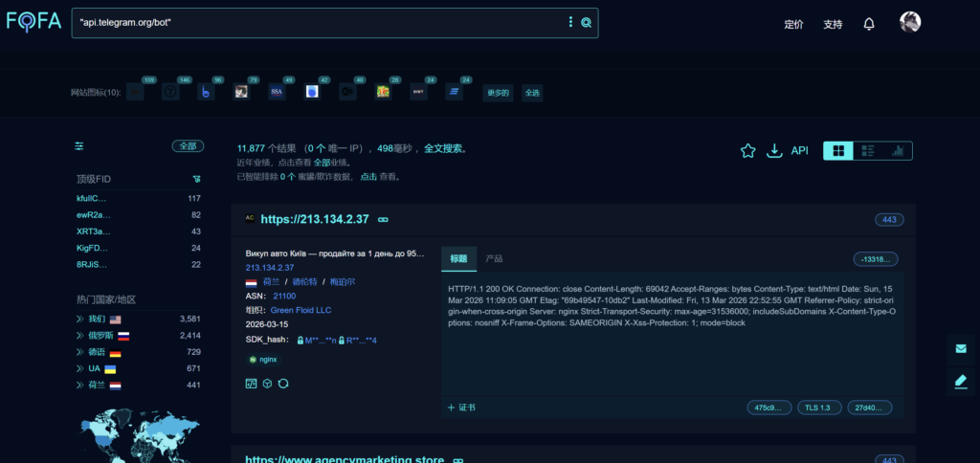Click the refresh icon under nginx tag
Viewport: 980px width, 463px height.
(x=283, y=384)
